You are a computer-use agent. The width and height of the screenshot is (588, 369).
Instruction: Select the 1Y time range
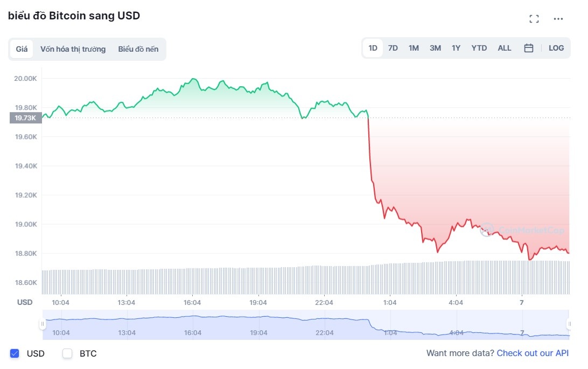(456, 48)
